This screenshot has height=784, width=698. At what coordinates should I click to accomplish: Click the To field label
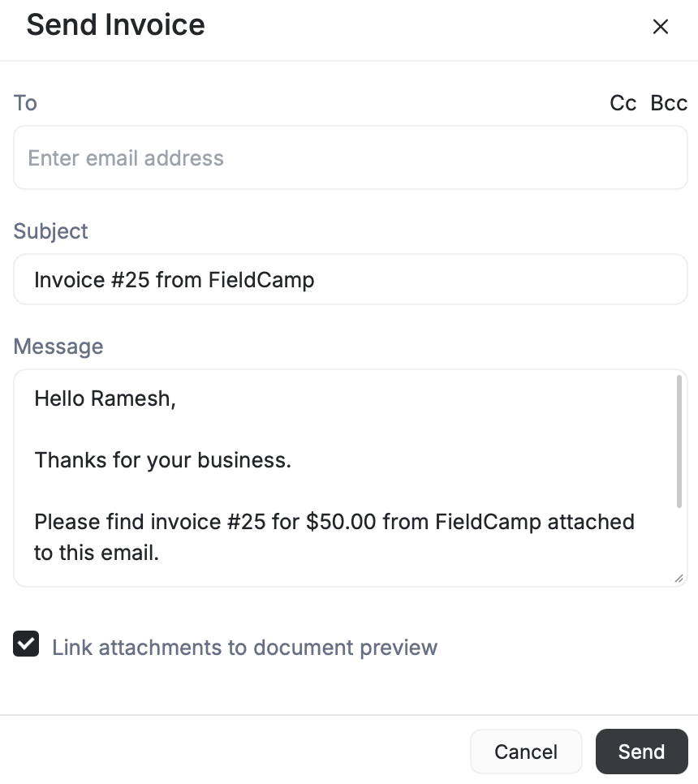tap(25, 103)
